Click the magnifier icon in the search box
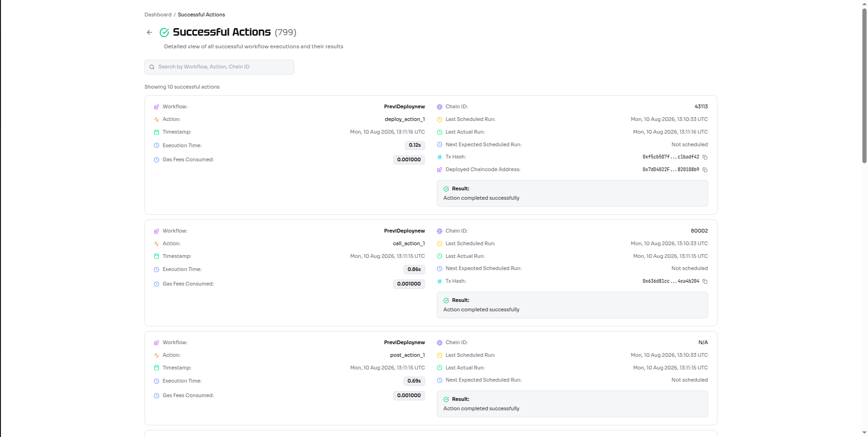 click(152, 67)
